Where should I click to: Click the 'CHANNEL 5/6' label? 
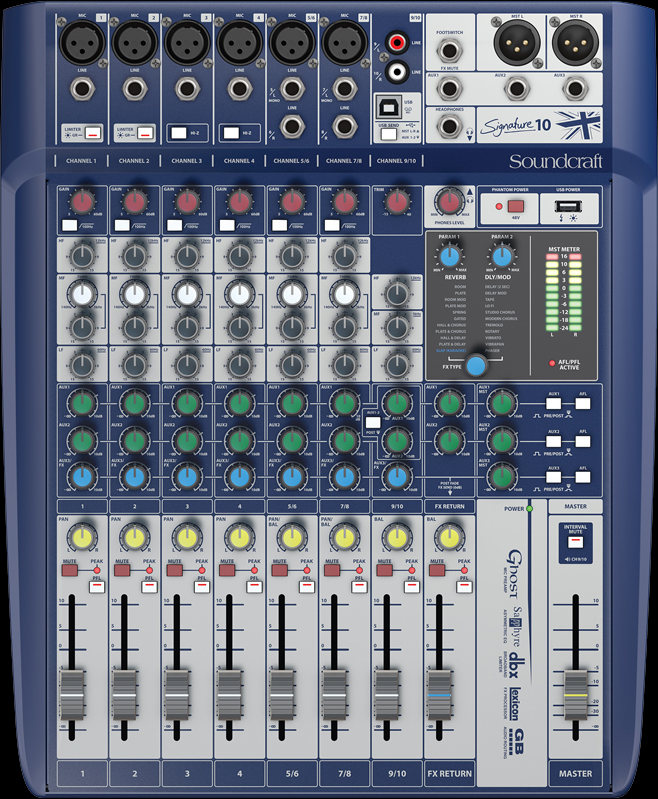click(291, 161)
